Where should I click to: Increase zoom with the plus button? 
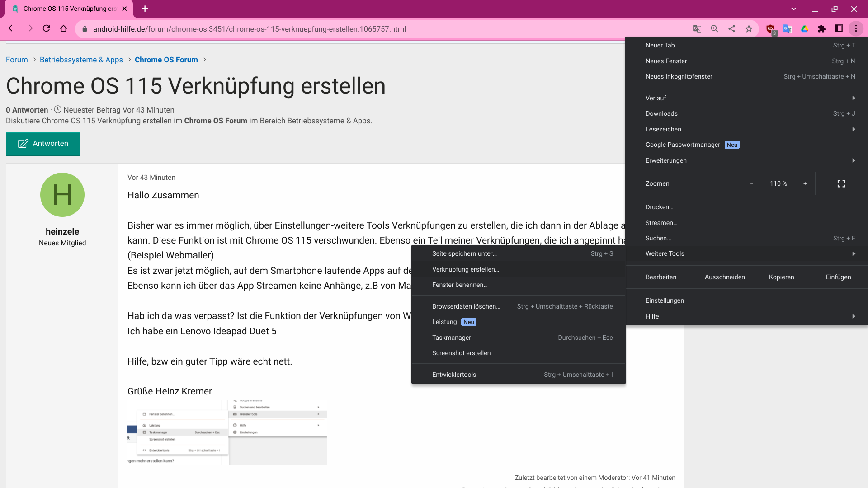(805, 183)
